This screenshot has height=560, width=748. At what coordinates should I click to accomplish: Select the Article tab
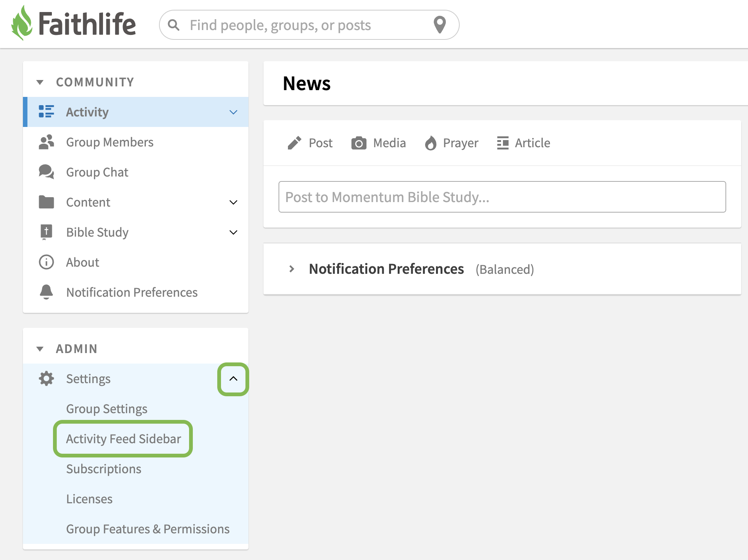click(524, 143)
